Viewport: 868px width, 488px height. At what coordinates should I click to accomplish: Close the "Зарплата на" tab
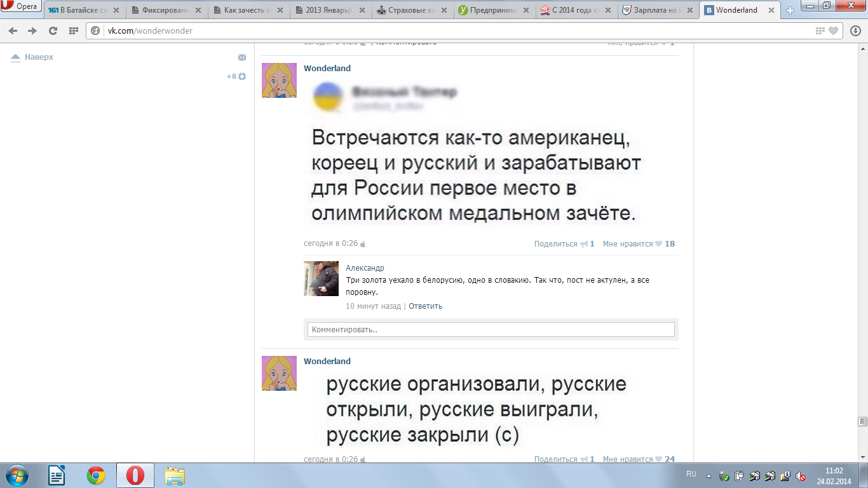tap(691, 10)
